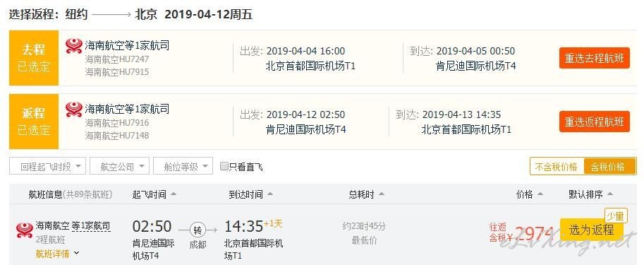Sort by 价格 arrow icon
The height and width of the screenshot is (265, 644).
click(540, 194)
